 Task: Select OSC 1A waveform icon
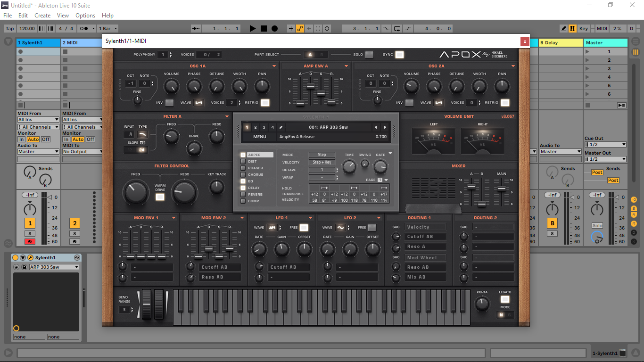(198, 103)
